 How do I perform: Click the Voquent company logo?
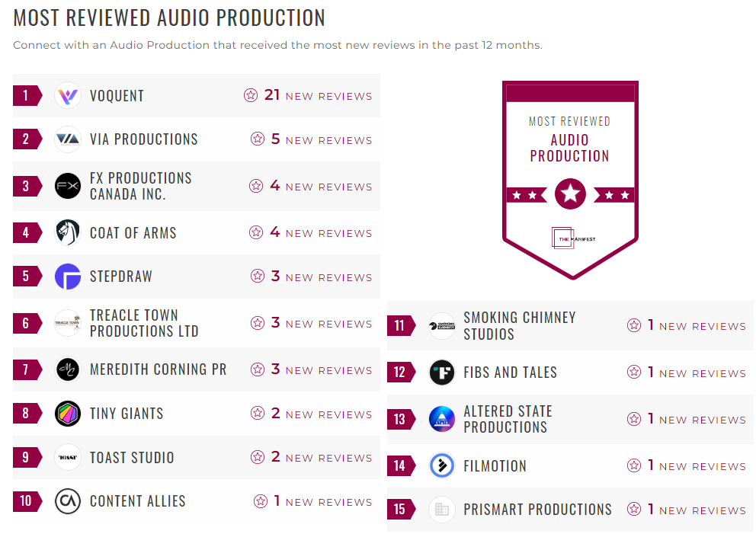(67, 94)
